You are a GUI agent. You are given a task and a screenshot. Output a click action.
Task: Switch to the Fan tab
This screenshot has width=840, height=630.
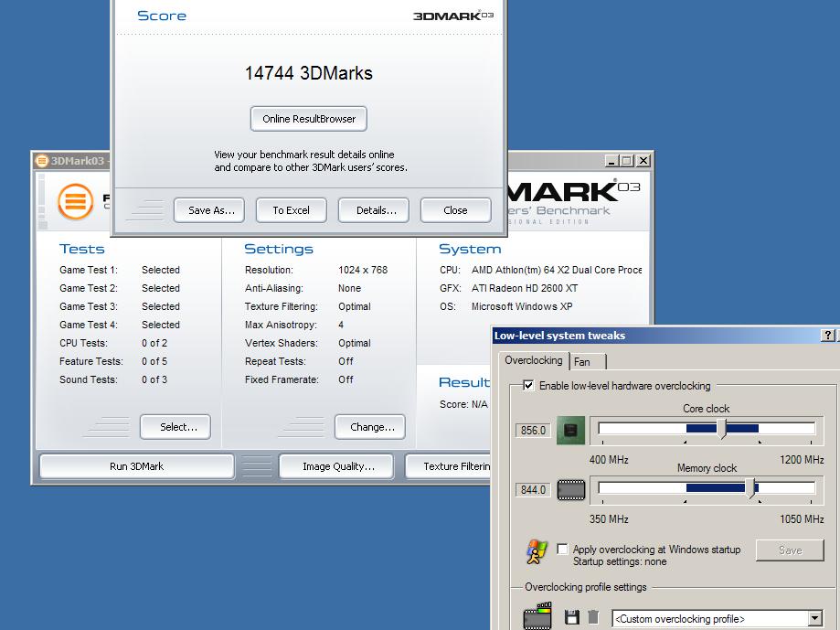(588, 361)
